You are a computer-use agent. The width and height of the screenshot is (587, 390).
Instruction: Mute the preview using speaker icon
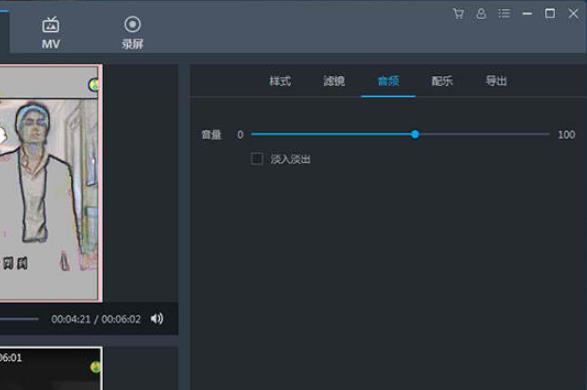coord(157,319)
